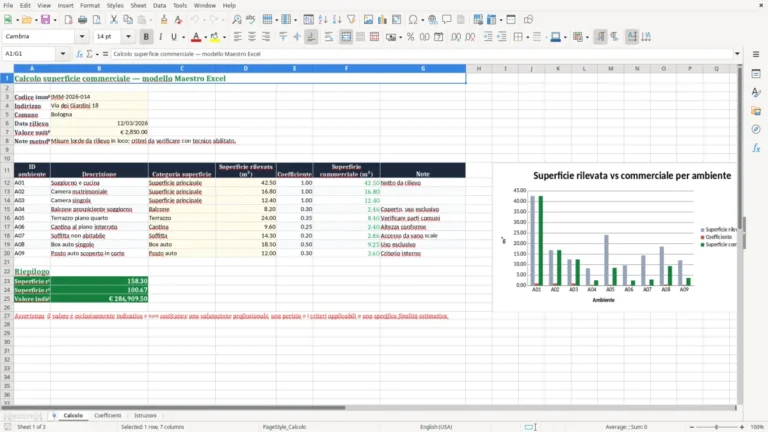Open sidebar Styles icon

[756, 92]
